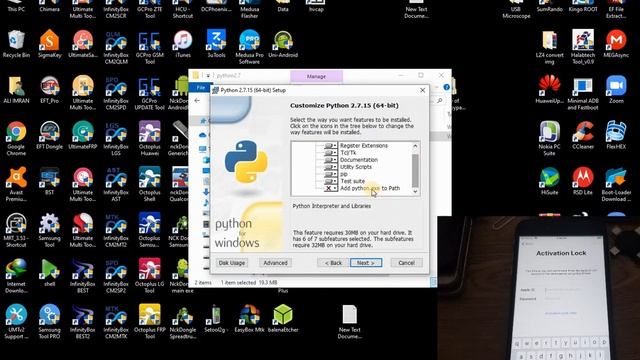Image resolution: width=640 pixels, height=360 pixels.
Task: Click the MEGAsync desktop icon
Action: pyautogui.click(x=616, y=44)
